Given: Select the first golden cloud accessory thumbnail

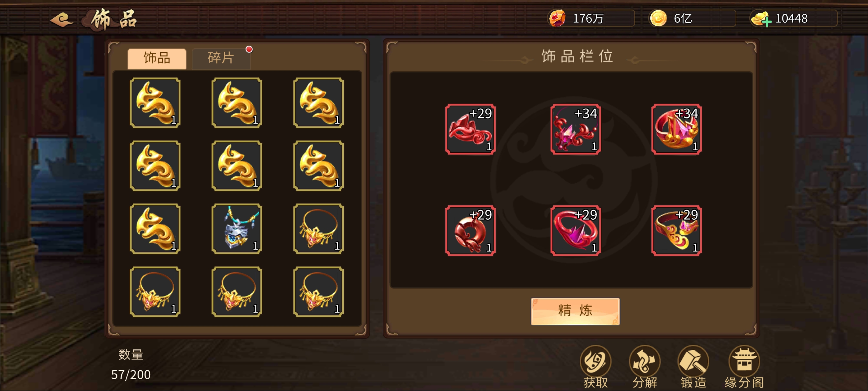Looking at the screenshot, I should [x=155, y=103].
